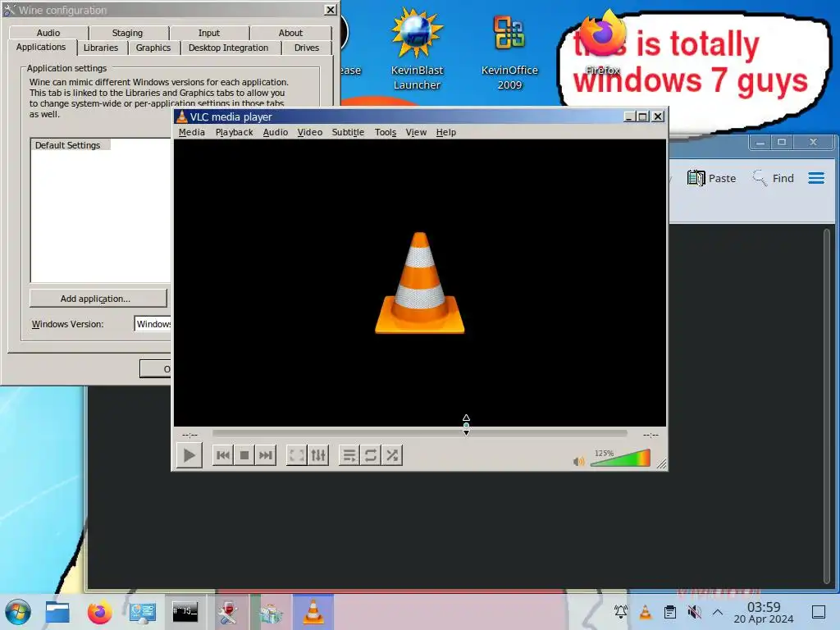Open the Windows Version combo box

pos(153,323)
